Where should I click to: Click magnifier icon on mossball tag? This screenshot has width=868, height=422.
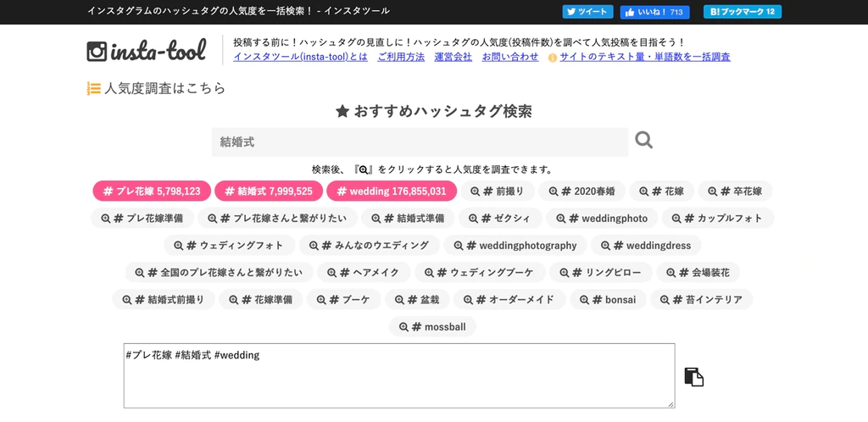click(404, 327)
